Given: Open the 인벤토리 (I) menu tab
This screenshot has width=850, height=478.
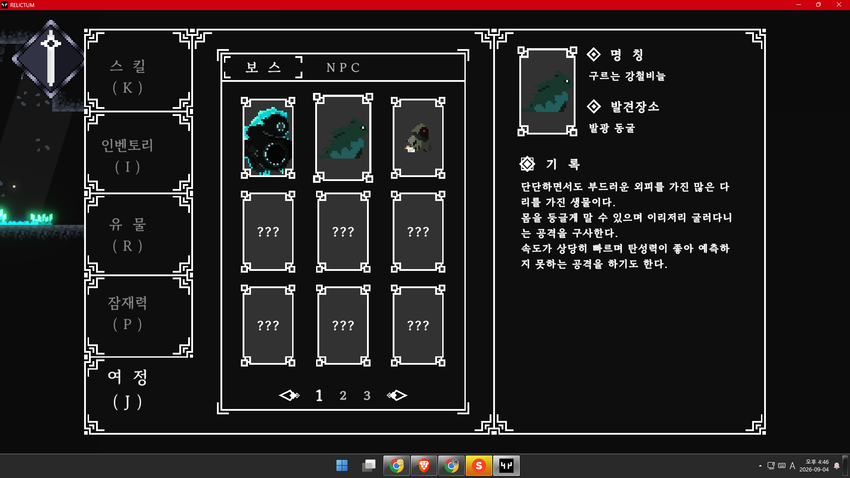Looking at the screenshot, I should [139, 153].
